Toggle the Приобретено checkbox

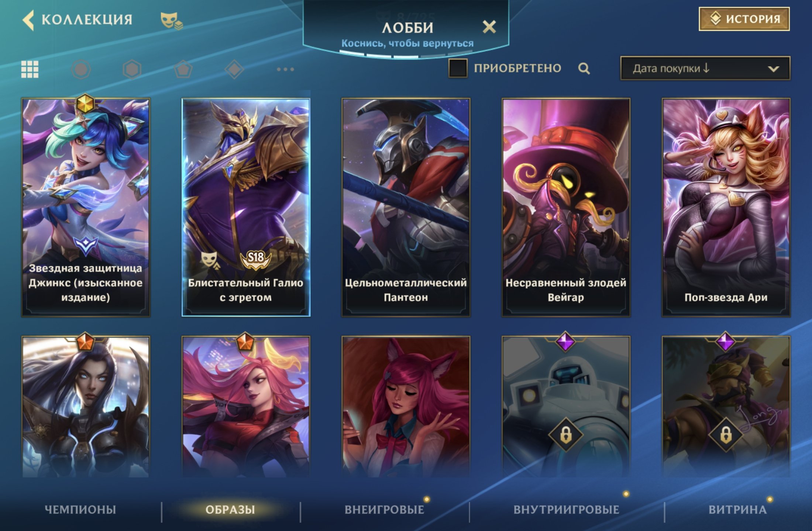pos(458,68)
